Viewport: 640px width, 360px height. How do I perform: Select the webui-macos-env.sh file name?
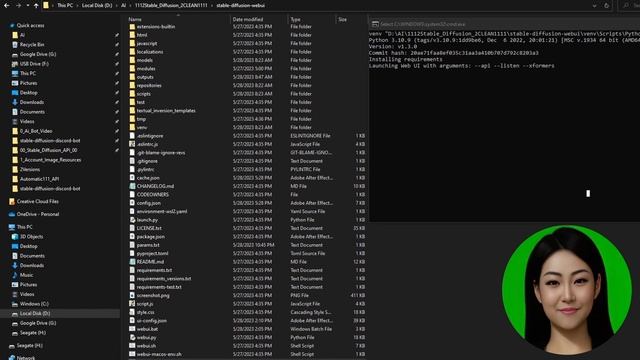159,354
